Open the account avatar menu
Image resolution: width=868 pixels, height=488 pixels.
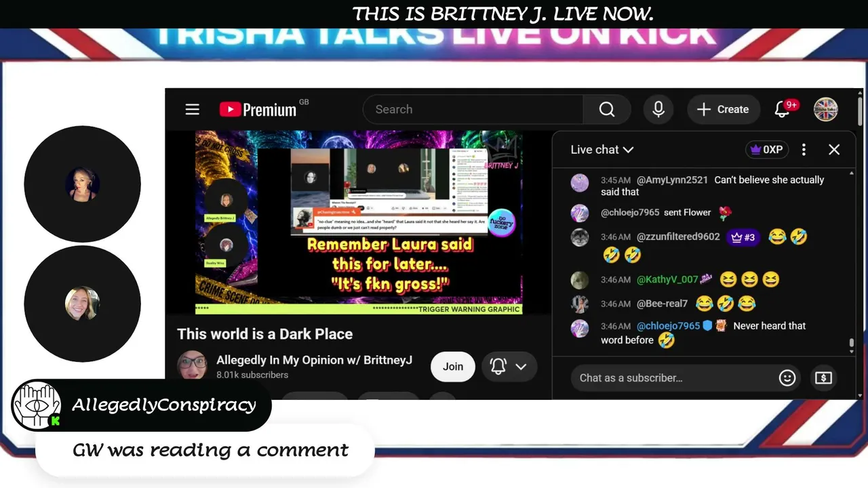point(826,109)
